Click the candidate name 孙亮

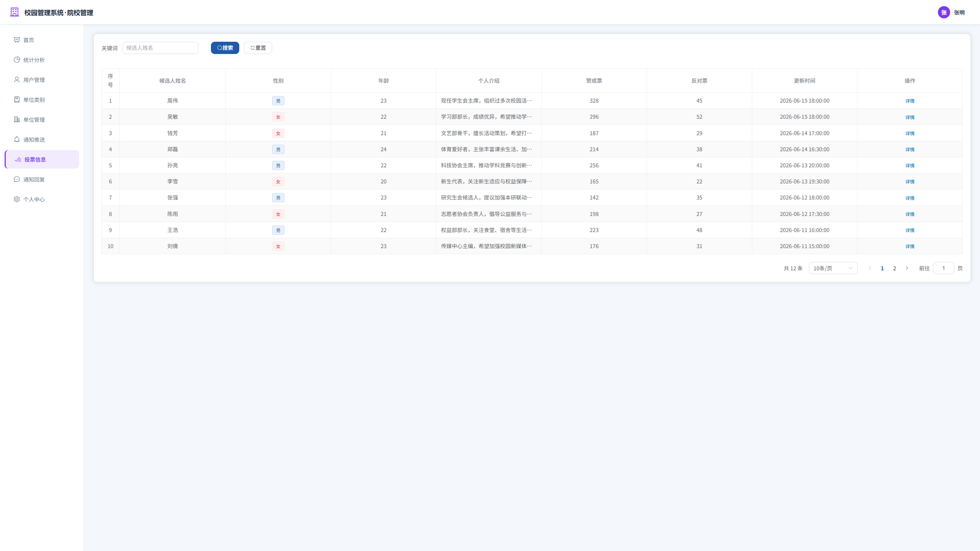click(x=173, y=165)
